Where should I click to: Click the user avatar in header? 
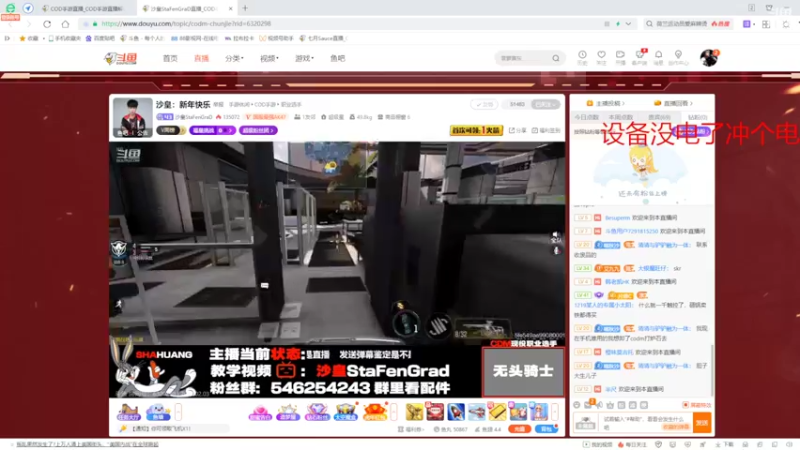coord(708,58)
